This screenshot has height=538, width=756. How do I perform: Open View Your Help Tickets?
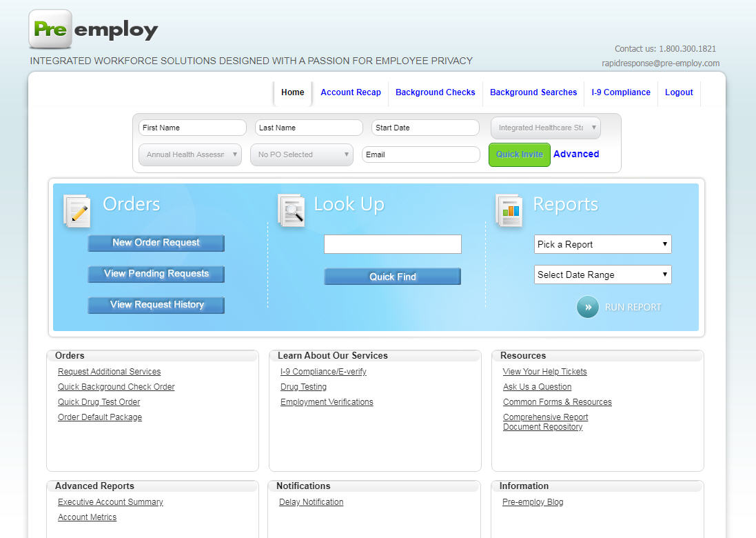coord(544,371)
